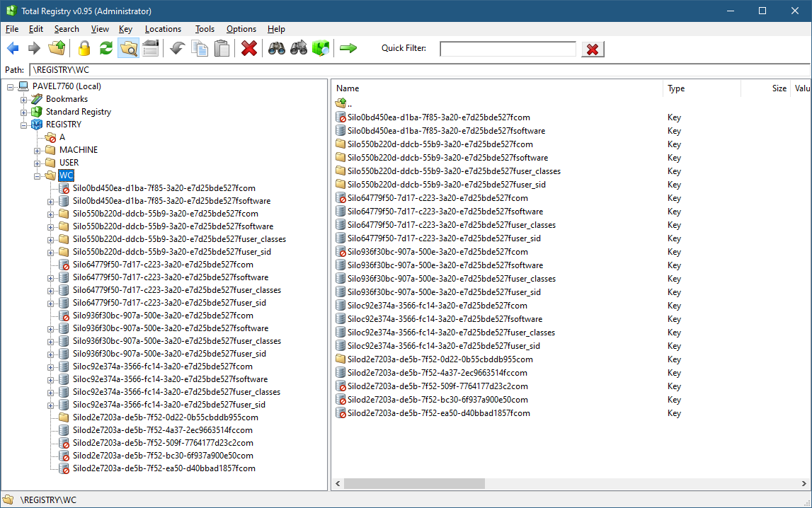Screen dimensions: 812x508
Task: Open the Tools menu
Action: point(205,29)
